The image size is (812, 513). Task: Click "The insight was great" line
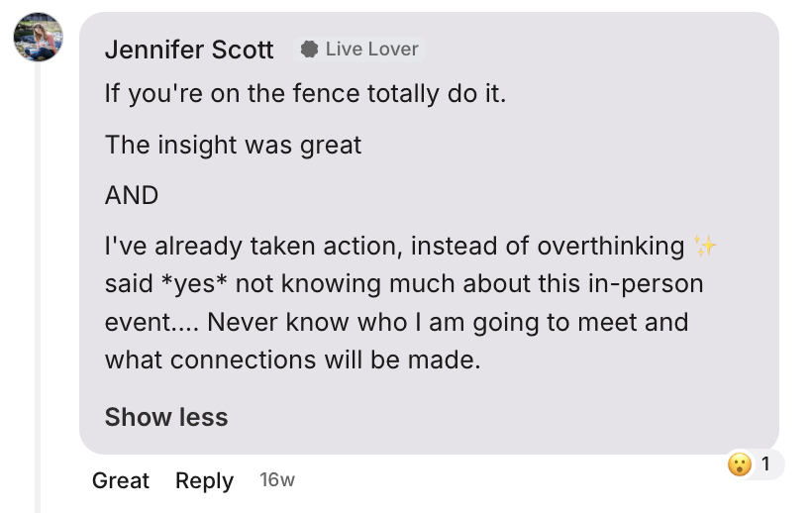click(x=233, y=146)
